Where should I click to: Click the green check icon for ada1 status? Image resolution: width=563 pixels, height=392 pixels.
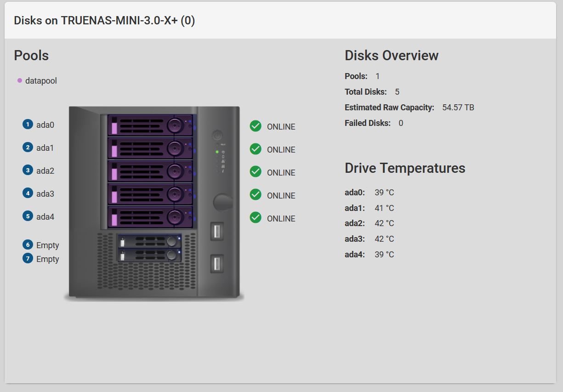click(x=256, y=149)
